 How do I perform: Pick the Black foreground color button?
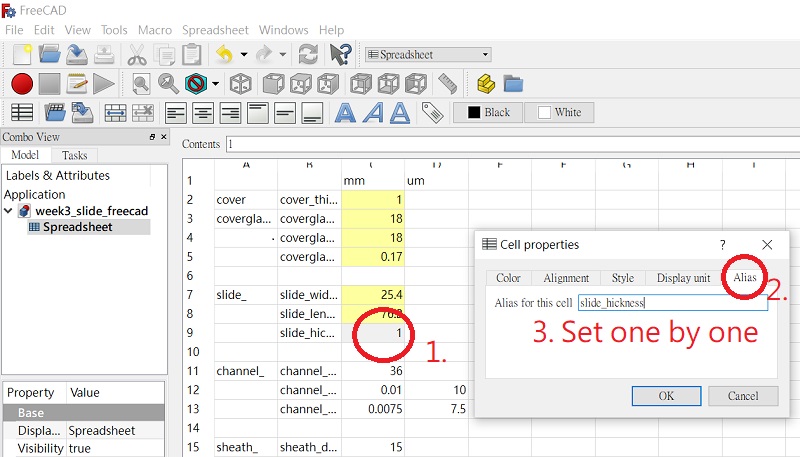point(488,112)
